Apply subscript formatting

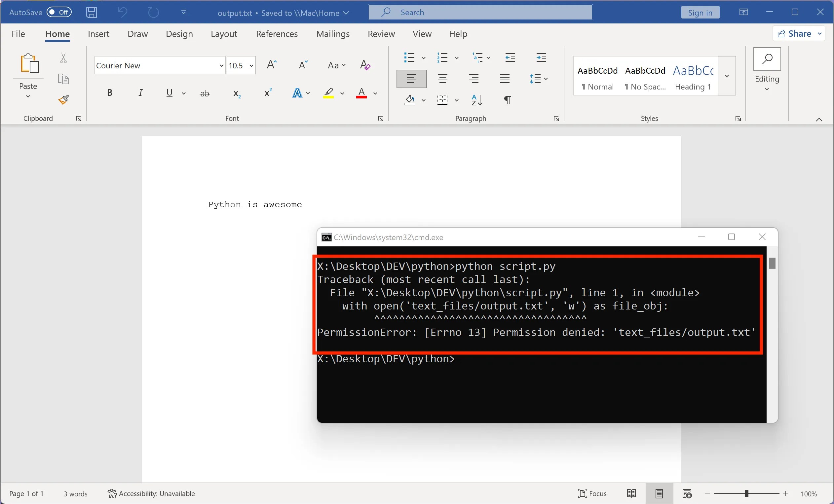[x=237, y=94]
